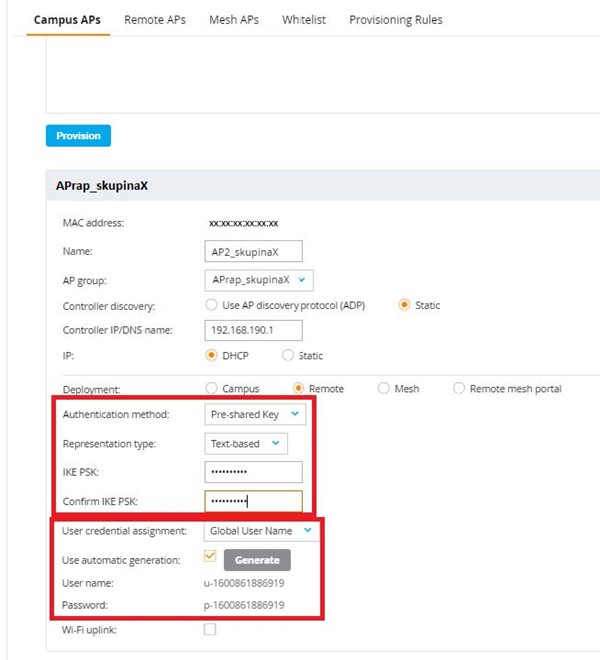Screen dimensions: 600x660
Task: Focus the Controller IP/DNS name field
Action: (253, 330)
